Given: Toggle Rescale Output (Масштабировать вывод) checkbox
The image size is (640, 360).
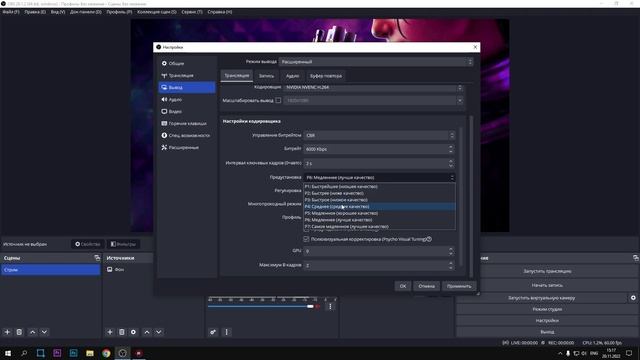Looking at the screenshot, I should 278,100.
